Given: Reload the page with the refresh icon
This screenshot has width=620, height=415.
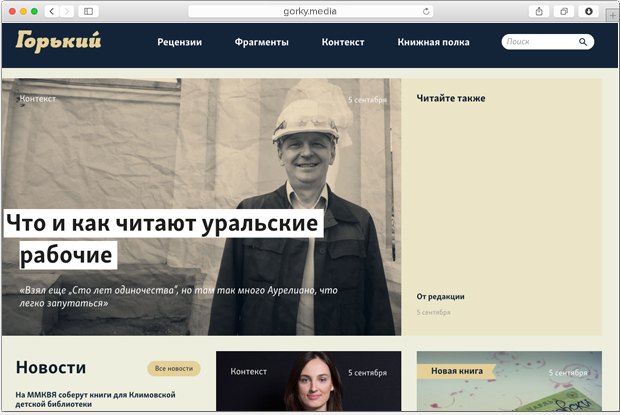Looking at the screenshot, I should point(426,11).
